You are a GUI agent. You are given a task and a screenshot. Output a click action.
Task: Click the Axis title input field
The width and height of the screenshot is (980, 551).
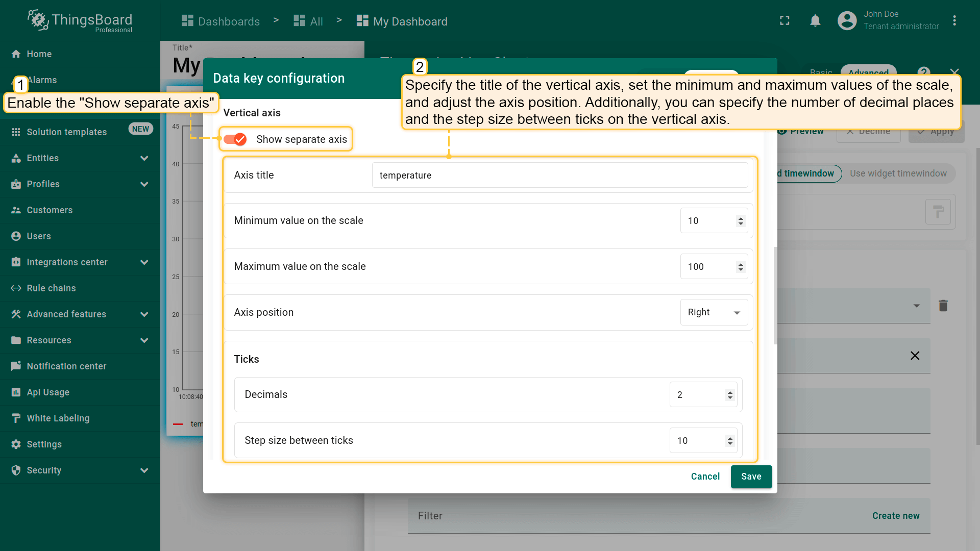click(x=559, y=176)
